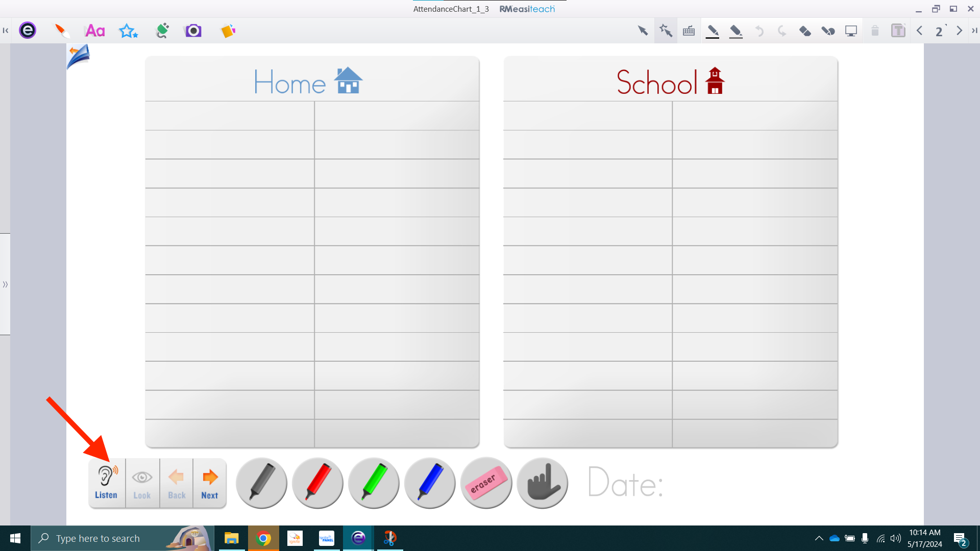Click the AttendanceChart_1_3 title text
The width and height of the screenshot is (980, 551).
pyautogui.click(x=451, y=9)
